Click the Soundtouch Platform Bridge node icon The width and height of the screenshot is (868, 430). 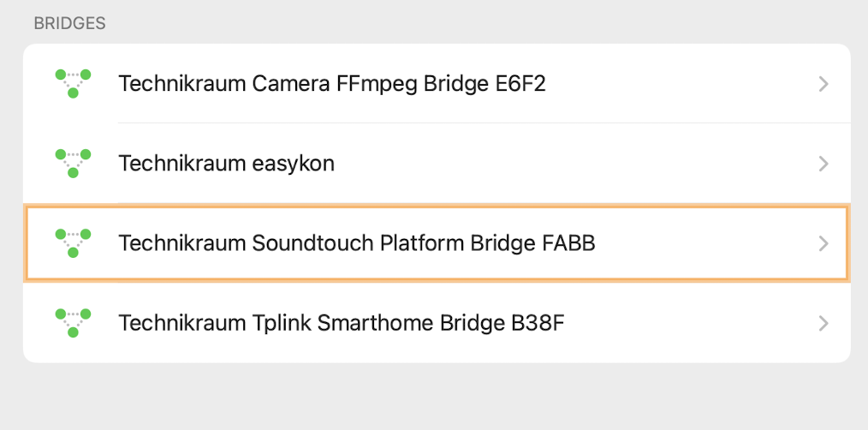[x=73, y=243]
